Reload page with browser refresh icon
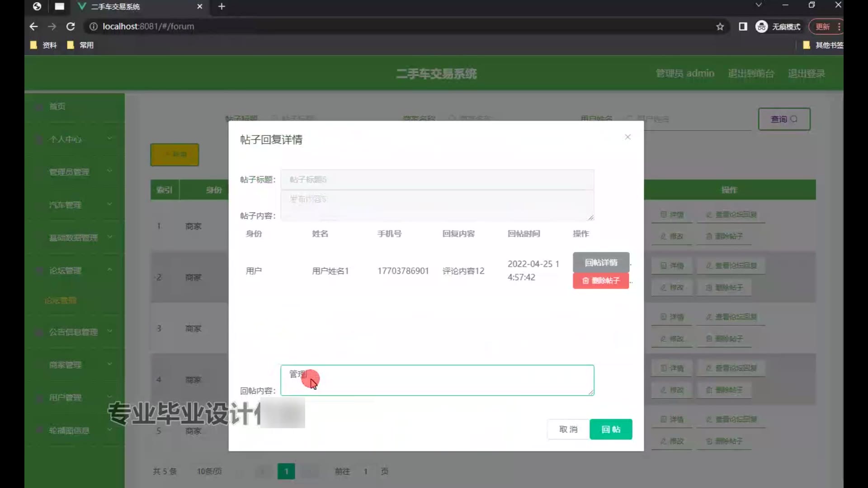This screenshot has height=488, width=868. [x=71, y=27]
